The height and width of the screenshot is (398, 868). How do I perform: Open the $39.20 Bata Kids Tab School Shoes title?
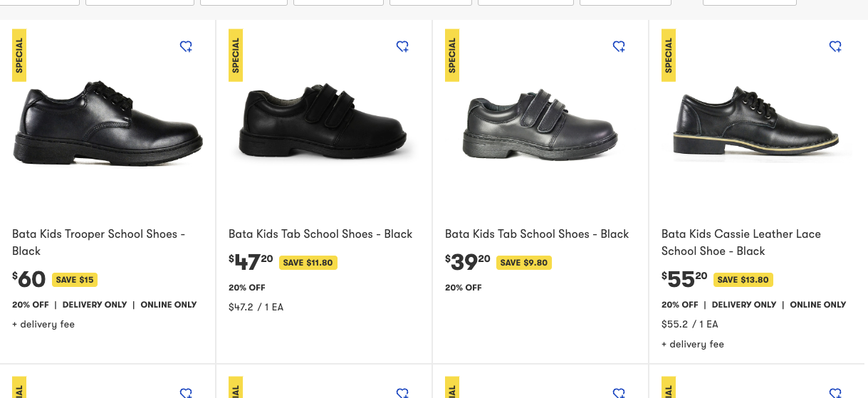click(537, 234)
